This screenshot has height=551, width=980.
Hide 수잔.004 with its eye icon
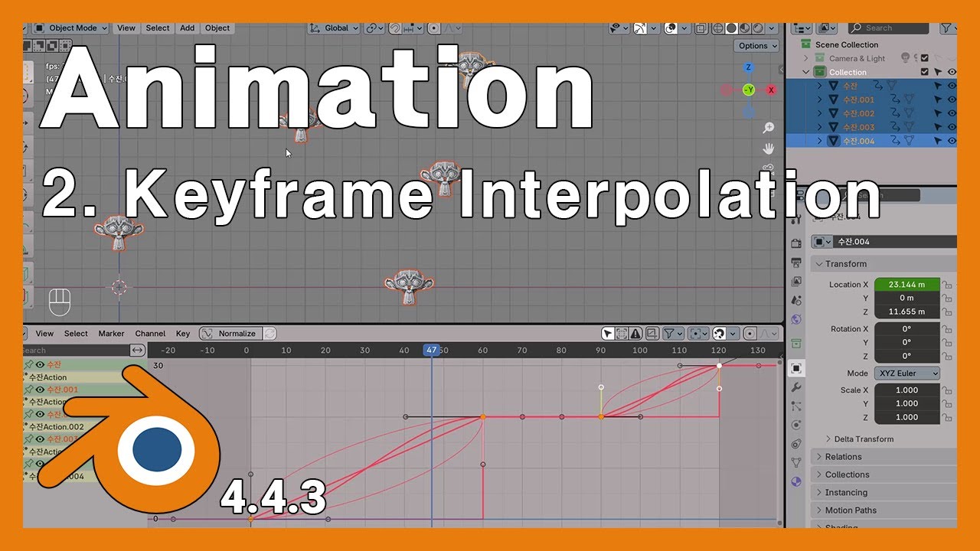[x=952, y=141]
